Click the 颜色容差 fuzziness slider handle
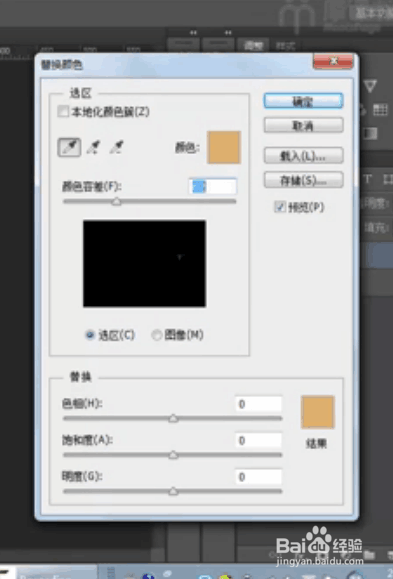 point(117,201)
